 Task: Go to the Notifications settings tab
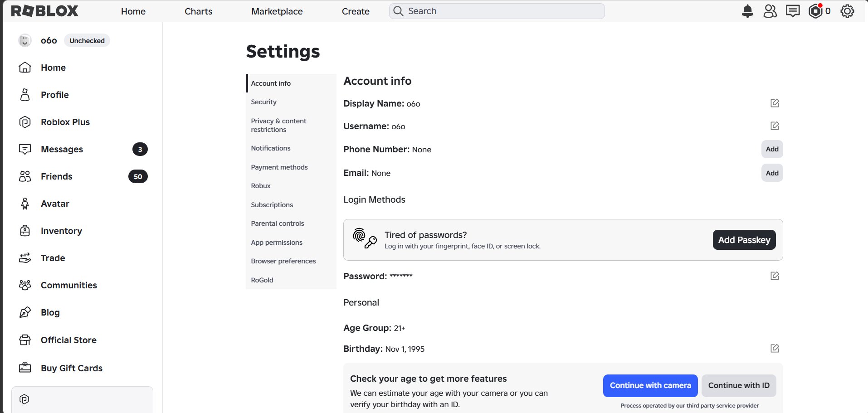[291, 148]
